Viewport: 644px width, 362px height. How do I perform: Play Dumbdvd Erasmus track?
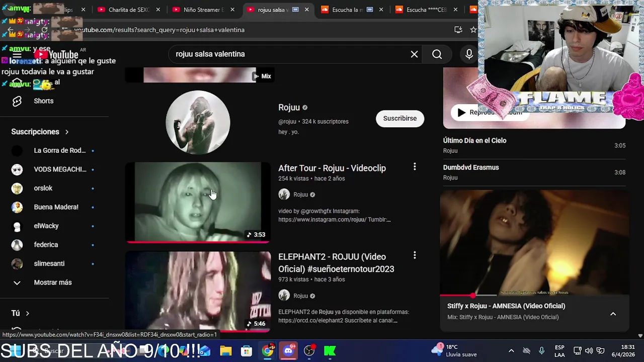click(x=534, y=172)
